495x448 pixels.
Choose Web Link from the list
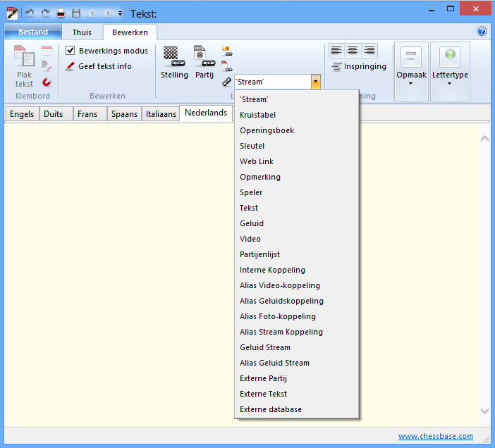click(x=297, y=161)
